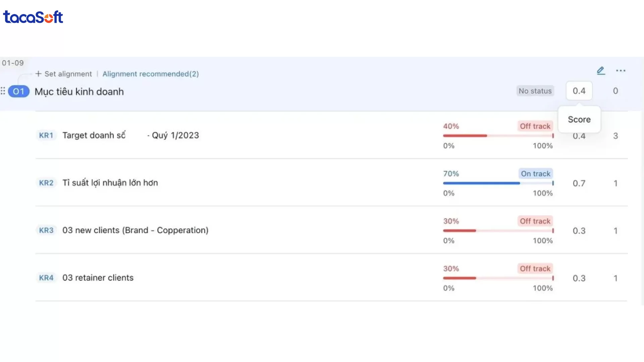Select the O1 objective badge
Screen dimensions: 644x362
coord(19,92)
